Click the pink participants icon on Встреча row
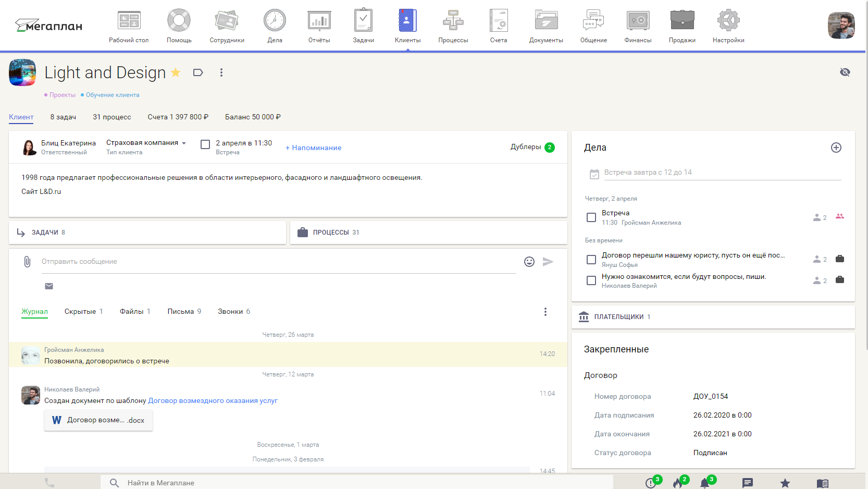The image size is (868, 489). pos(840,216)
